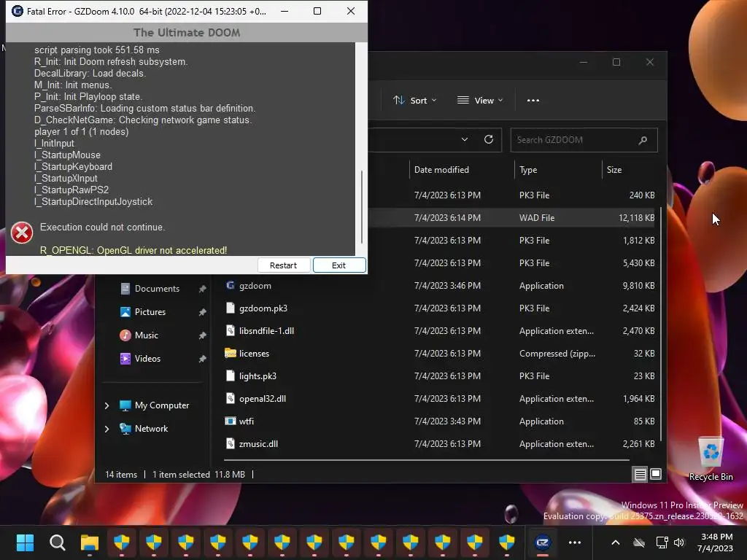Image resolution: width=747 pixels, height=560 pixels.
Task: Click the gzdoom.pk3 file icon
Action: (230, 308)
